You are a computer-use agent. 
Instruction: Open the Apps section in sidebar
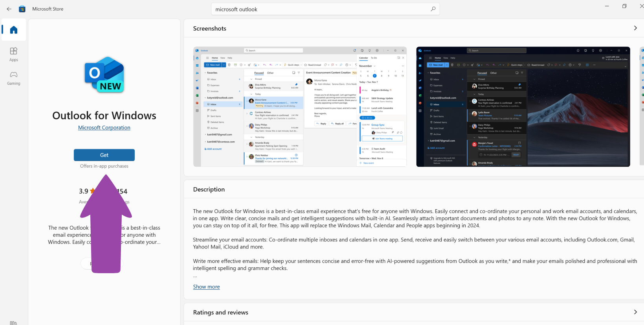click(x=14, y=54)
